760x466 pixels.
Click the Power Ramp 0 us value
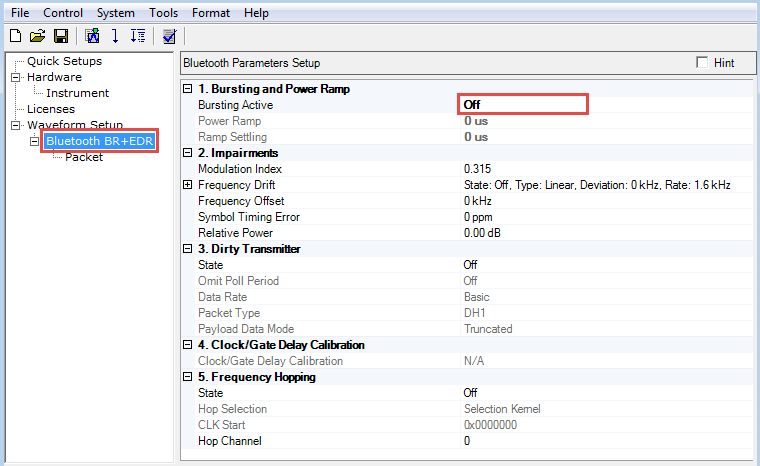pyautogui.click(x=476, y=121)
